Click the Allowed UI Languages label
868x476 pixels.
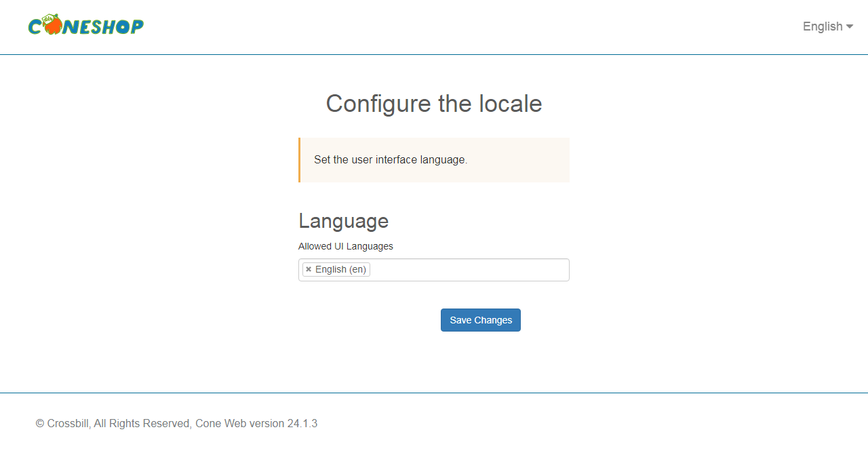pos(346,246)
